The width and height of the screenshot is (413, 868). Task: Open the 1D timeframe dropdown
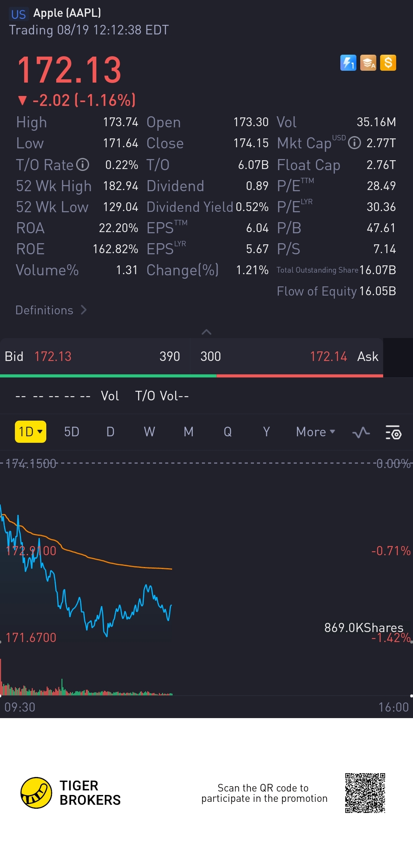click(31, 432)
